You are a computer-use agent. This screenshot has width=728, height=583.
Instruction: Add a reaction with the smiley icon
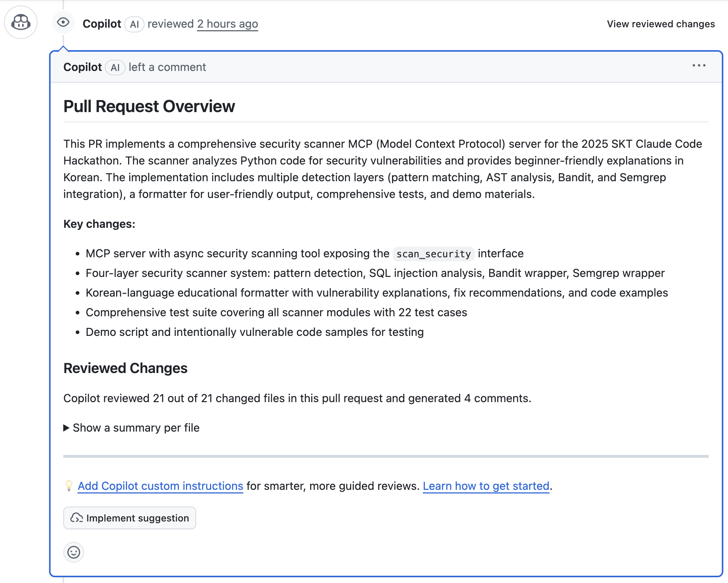(74, 552)
